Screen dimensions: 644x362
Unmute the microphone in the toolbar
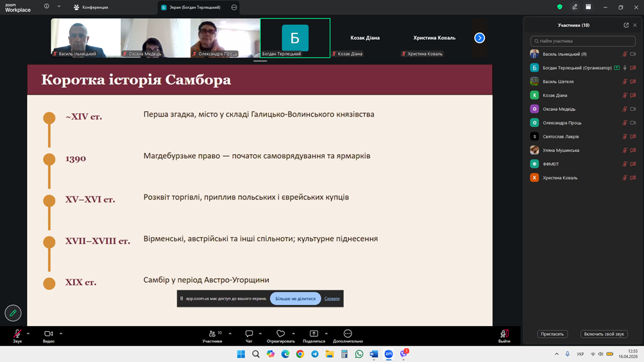click(x=17, y=334)
